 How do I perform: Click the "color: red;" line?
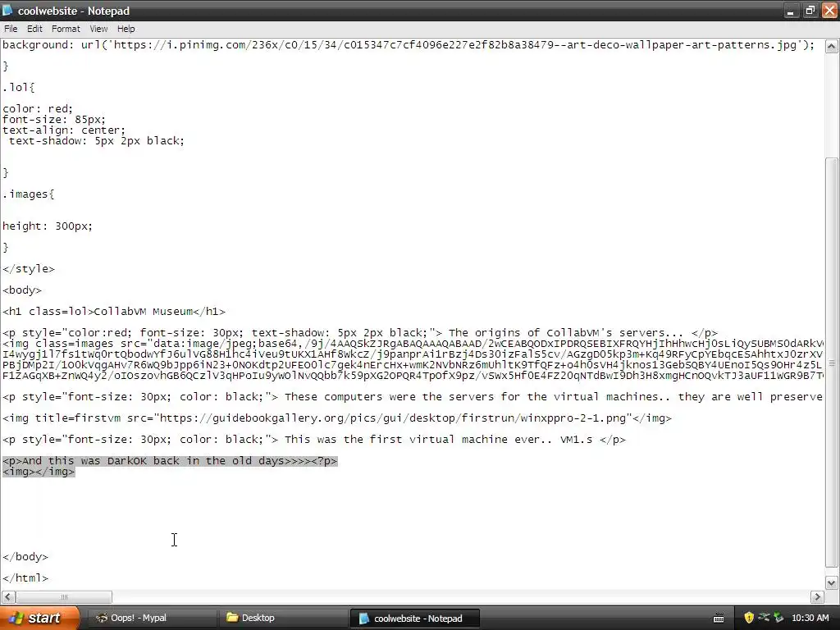(x=38, y=109)
